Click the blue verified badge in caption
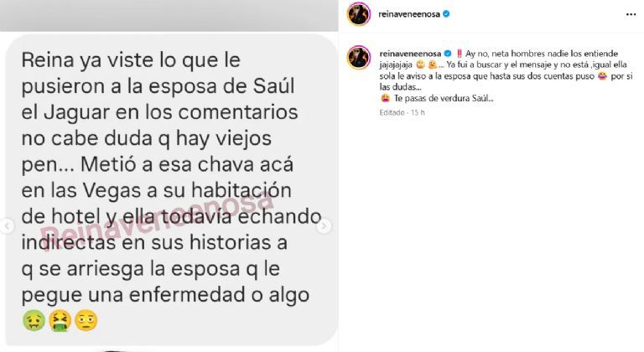Viewport: 644px width, 352px height. [x=448, y=54]
